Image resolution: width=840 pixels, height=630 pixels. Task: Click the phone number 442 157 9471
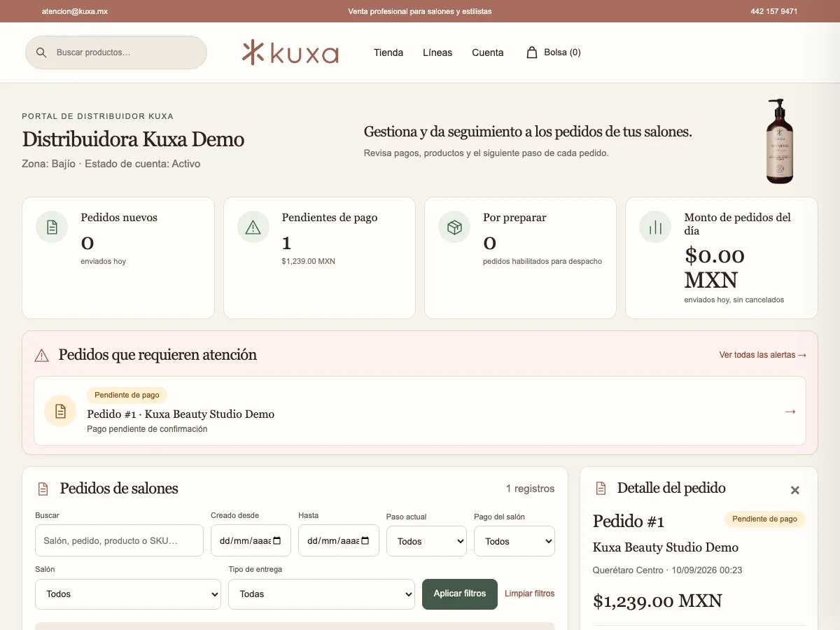tap(774, 11)
